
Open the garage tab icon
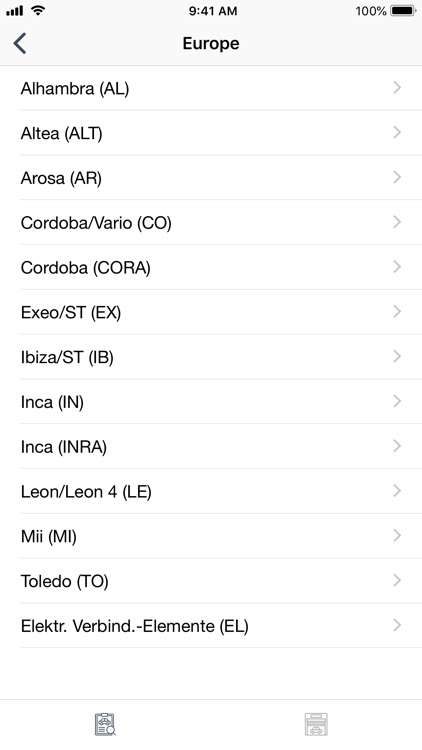(x=316, y=724)
